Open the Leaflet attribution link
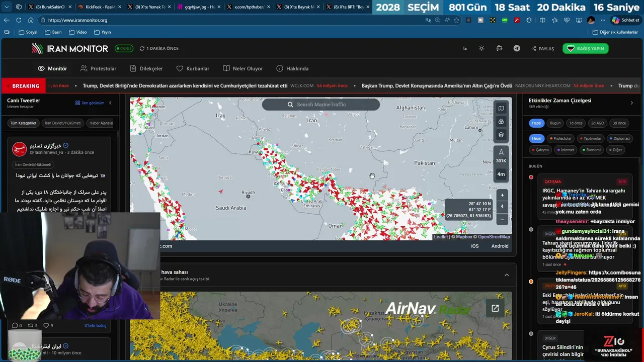The width and height of the screenshot is (644, 362). 441,237
